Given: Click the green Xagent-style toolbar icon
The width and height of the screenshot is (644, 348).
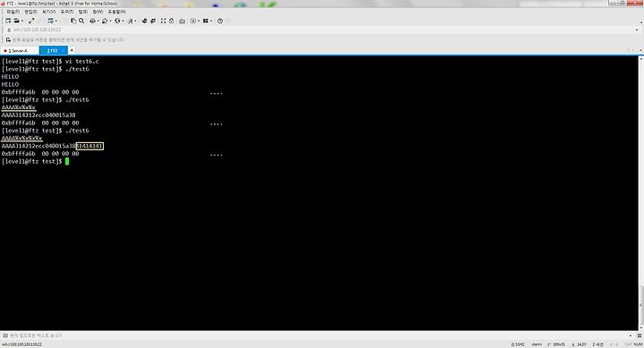Looking at the screenshot, I should (153, 21).
